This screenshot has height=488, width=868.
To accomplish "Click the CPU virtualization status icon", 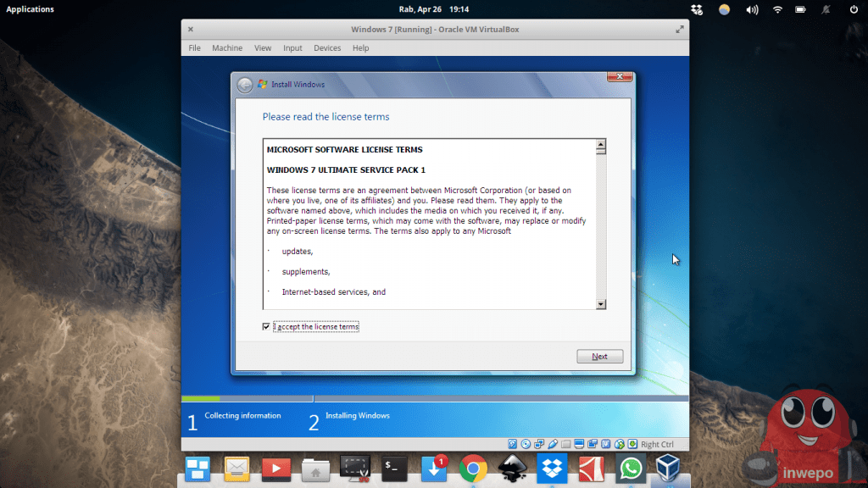I will (x=605, y=444).
